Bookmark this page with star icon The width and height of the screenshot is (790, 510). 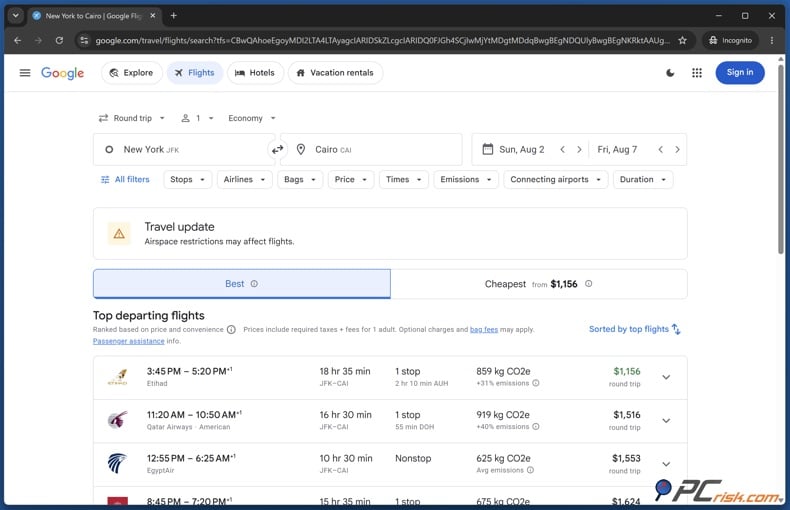coord(682,40)
